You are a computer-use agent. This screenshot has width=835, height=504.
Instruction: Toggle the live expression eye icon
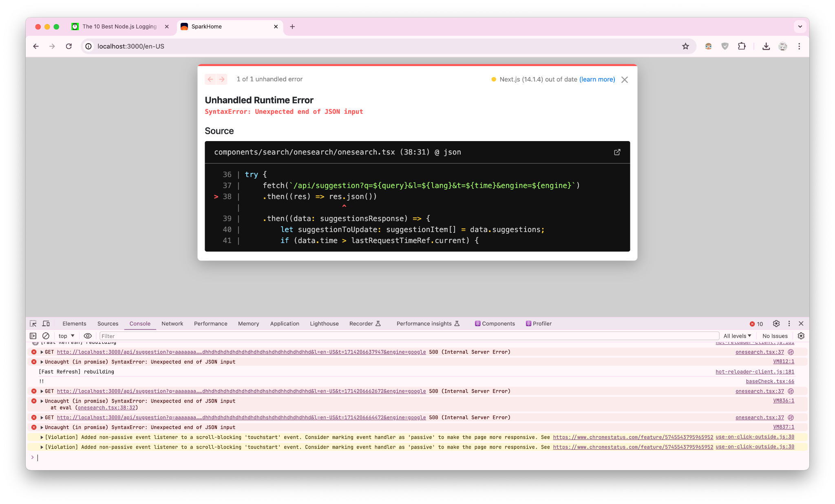coord(88,336)
